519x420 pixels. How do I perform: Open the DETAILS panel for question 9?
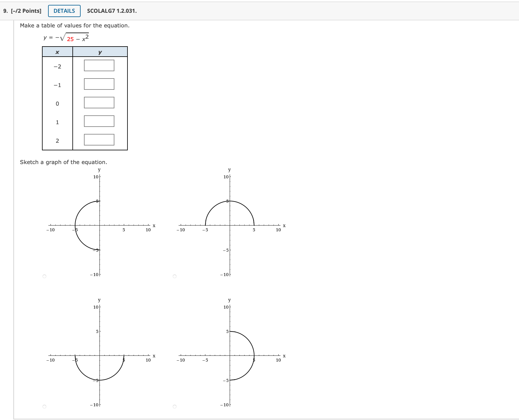pyautogui.click(x=64, y=11)
